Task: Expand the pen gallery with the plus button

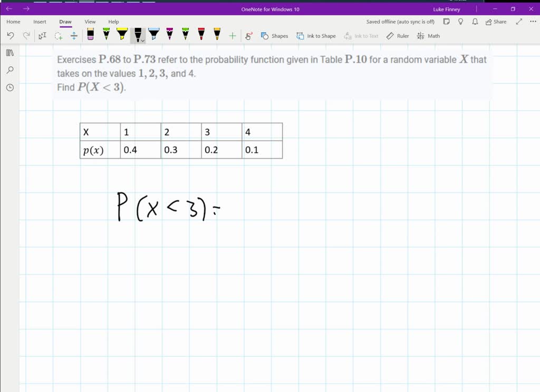Action: coord(232,35)
